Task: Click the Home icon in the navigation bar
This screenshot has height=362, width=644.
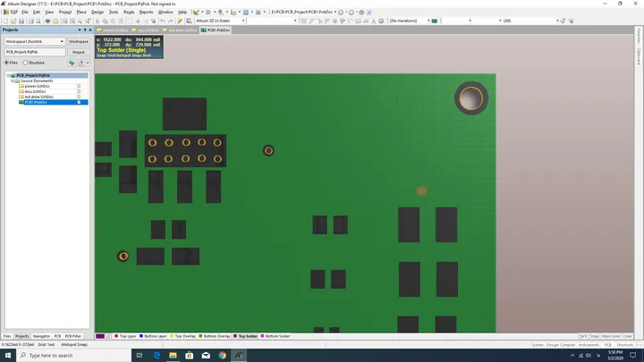Action: click(361, 13)
